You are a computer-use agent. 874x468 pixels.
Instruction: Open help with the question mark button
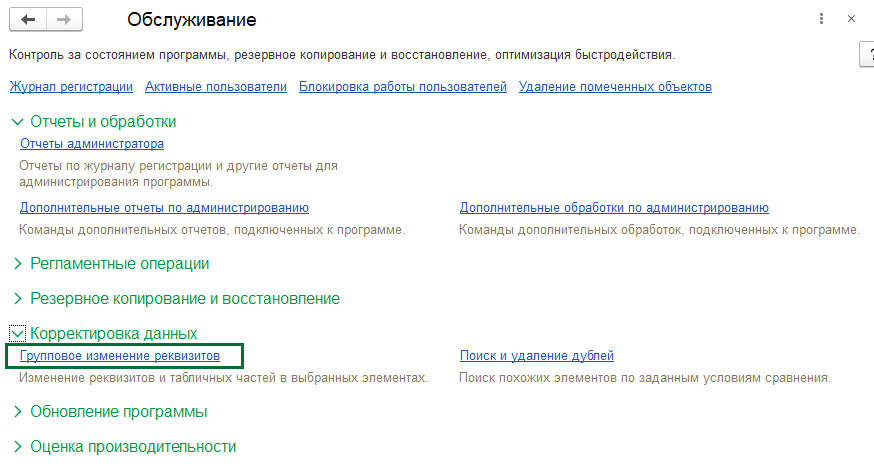click(x=867, y=55)
